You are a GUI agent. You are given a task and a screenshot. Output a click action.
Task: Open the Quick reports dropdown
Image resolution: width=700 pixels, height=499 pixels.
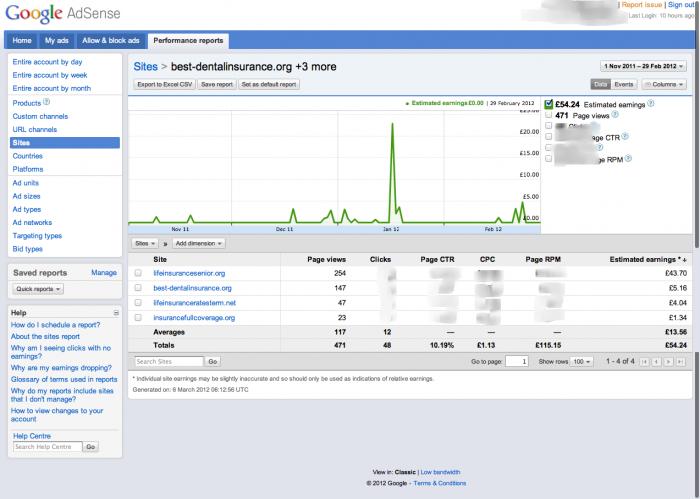click(x=38, y=289)
